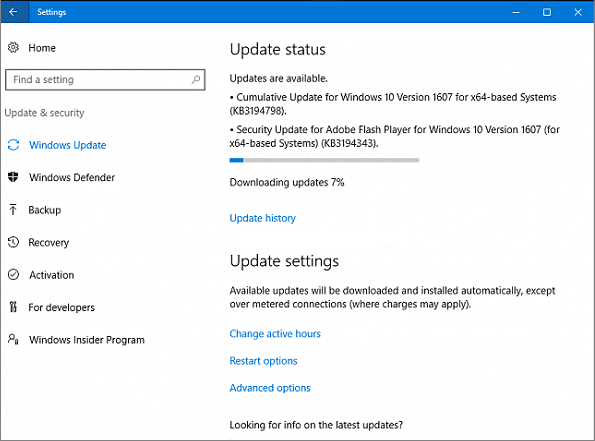This screenshot has height=441, width=595.
Task: Click the Update status heading
Action: click(x=278, y=49)
